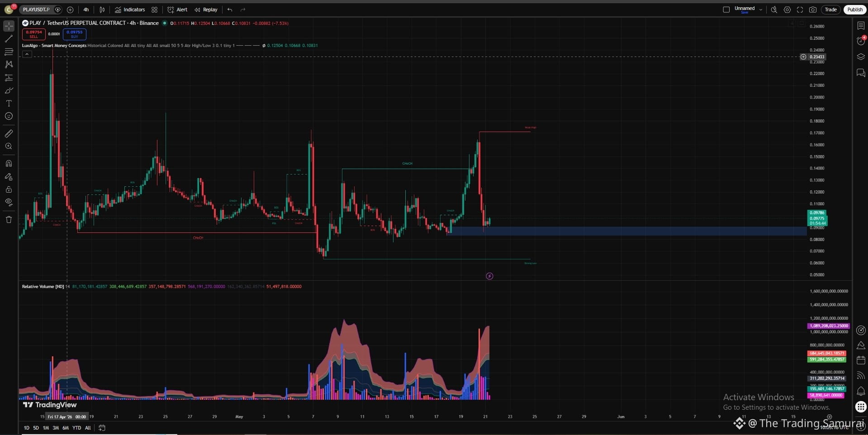Viewport: 868px width, 435px height.
Task: Remove drawings with the trash icon
Action: pyautogui.click(x=9, y=220)
